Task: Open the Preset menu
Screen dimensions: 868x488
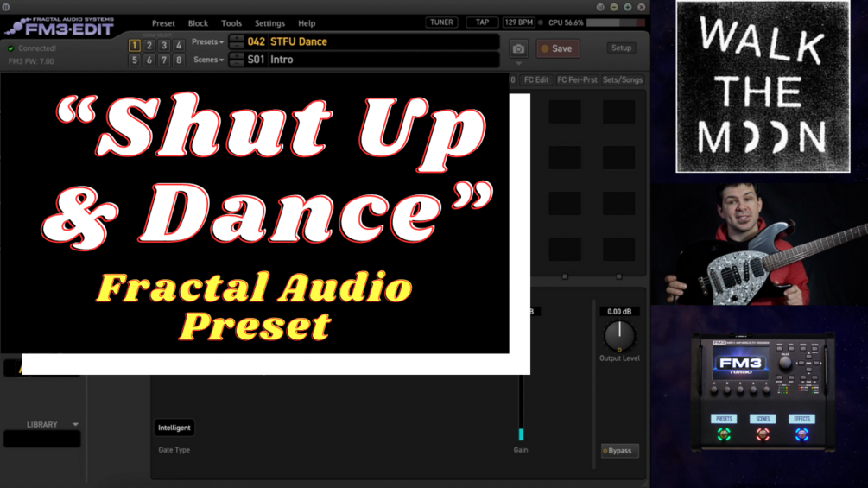Action: (163, 23)
